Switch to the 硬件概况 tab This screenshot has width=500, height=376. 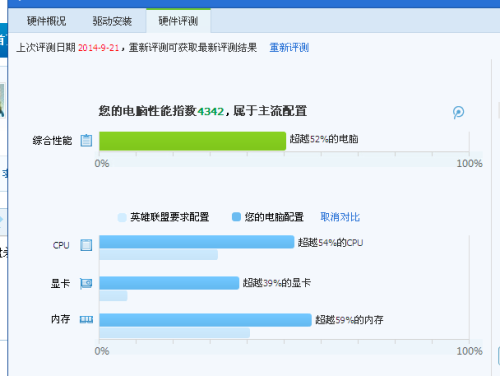pos(47,21)
